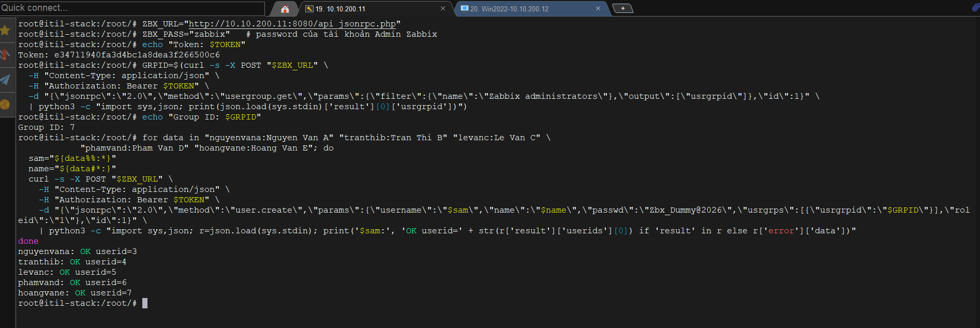Open a new tab with plus button
980x328 pixels.
[x=622, y=8]
